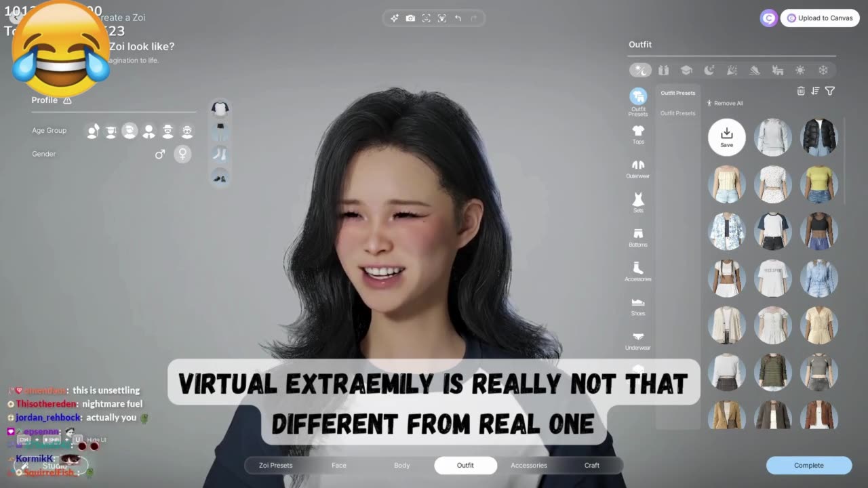Open the Sets dress category
Viewport: 868px width, 488px height.
[x=638, y=203]
